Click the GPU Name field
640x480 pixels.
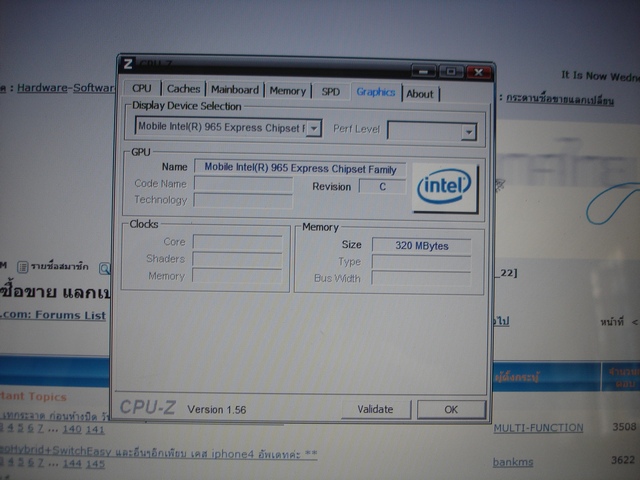click(300, 168)
